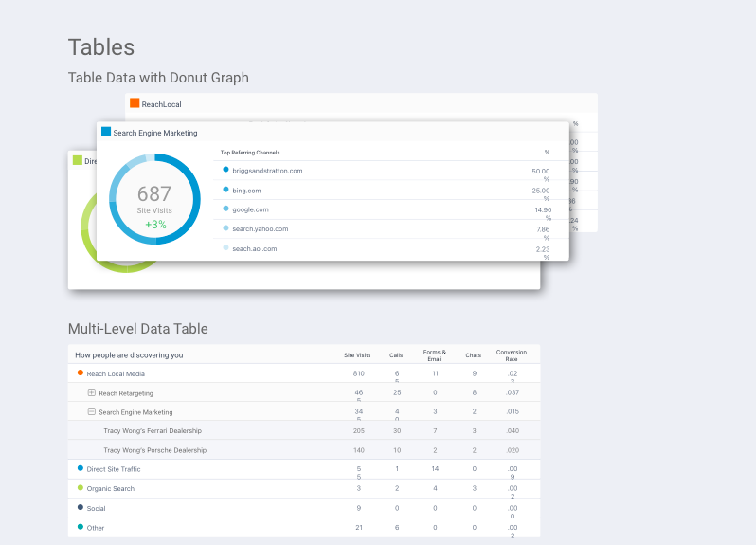Click the Forms & Email column header
This screenshot has height=545, width=756.
[435, 354]
